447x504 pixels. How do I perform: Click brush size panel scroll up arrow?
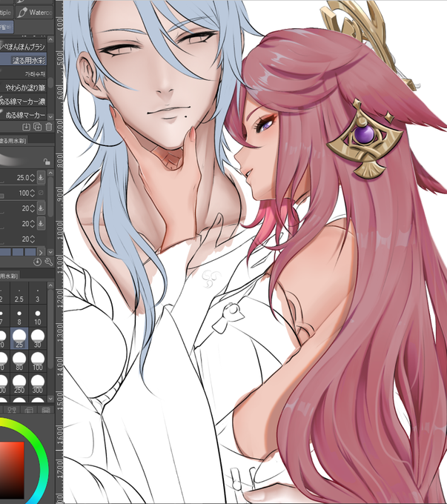tap(50, 285)
